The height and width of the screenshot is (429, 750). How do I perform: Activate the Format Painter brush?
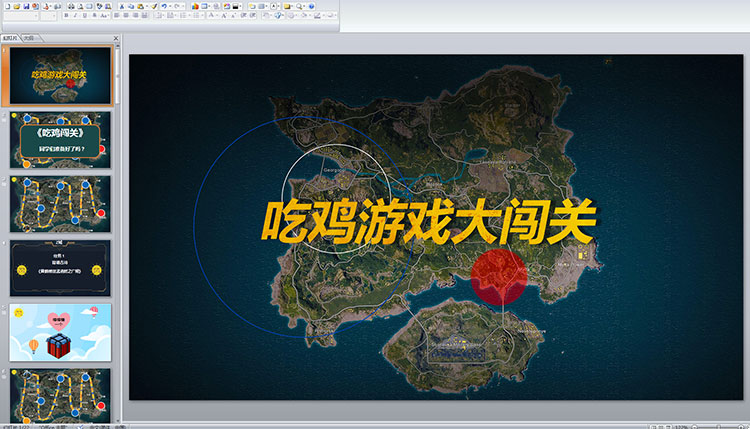point(154,6)
